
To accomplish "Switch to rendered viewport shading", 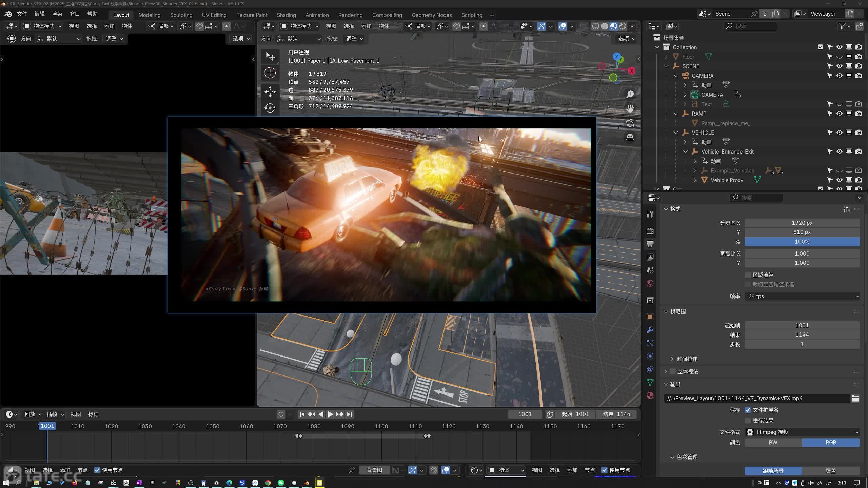I will click(623, 26).
